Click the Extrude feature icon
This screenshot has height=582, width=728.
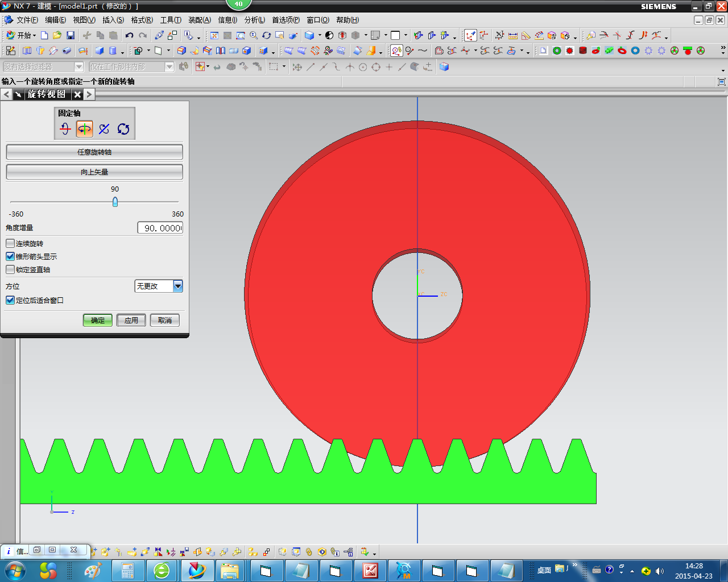27,51
